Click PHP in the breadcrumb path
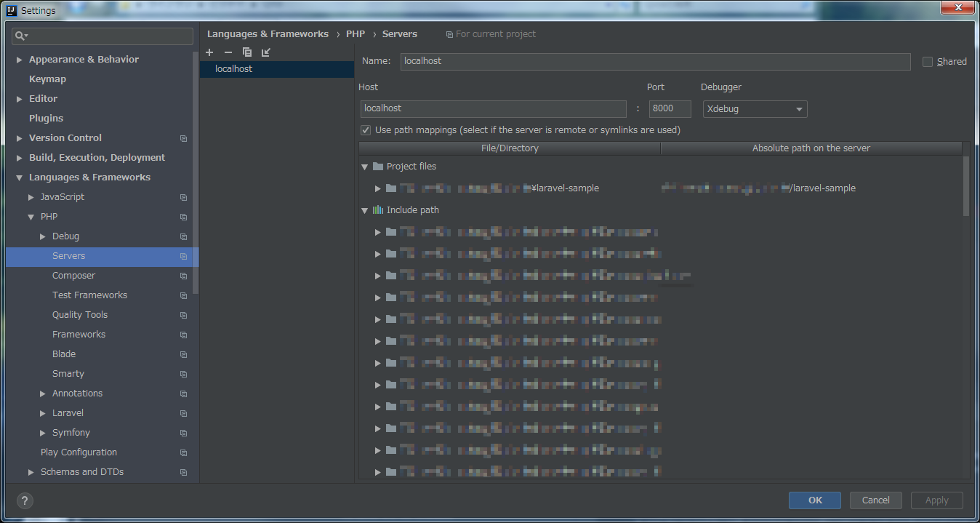 tap(356, 34)
